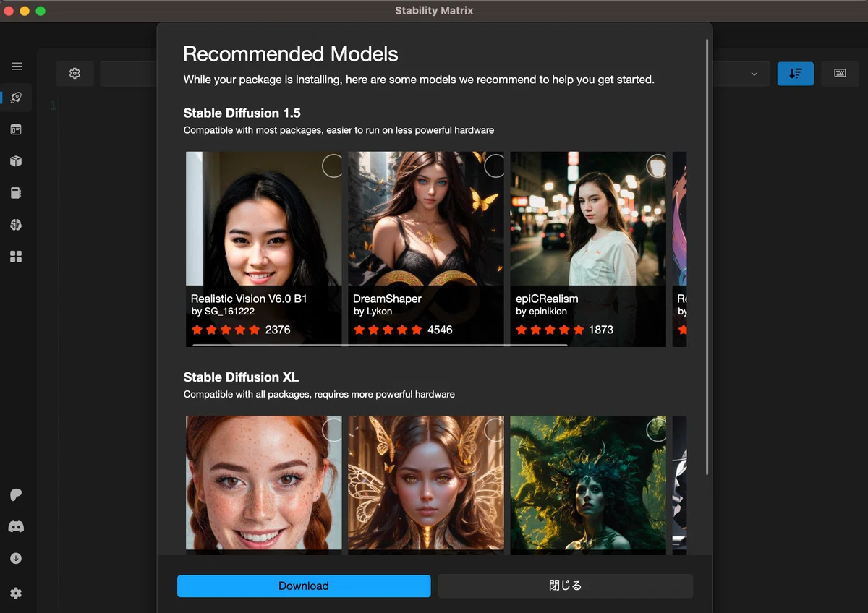Open the Model Browser brain icon
The image size is (868, 613).
point(16,225)
